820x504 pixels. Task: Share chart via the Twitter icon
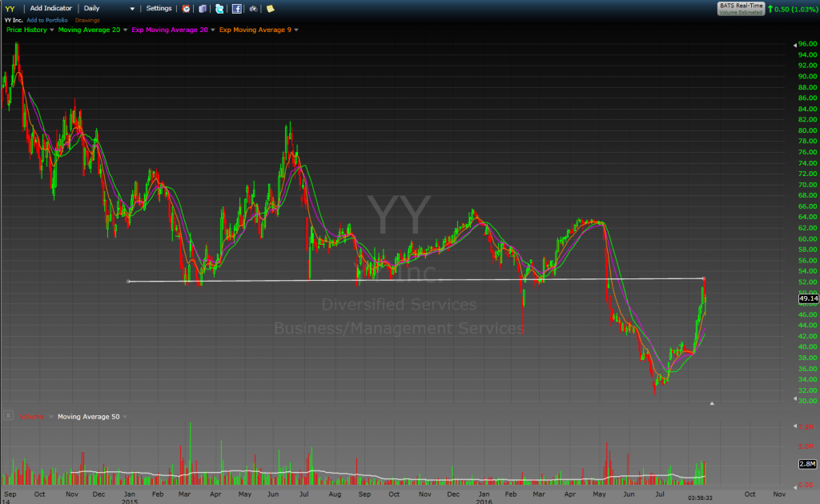coord(219,8)
